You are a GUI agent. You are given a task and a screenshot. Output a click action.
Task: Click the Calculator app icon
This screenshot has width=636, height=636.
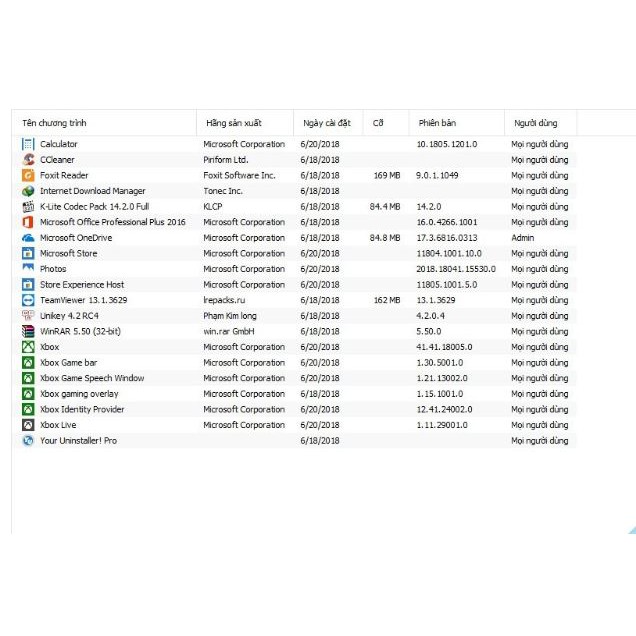click(x=28, y=144)
